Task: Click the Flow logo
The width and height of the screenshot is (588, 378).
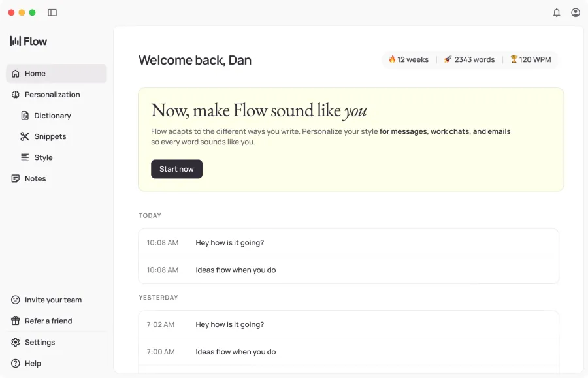Action: [29, 41]
